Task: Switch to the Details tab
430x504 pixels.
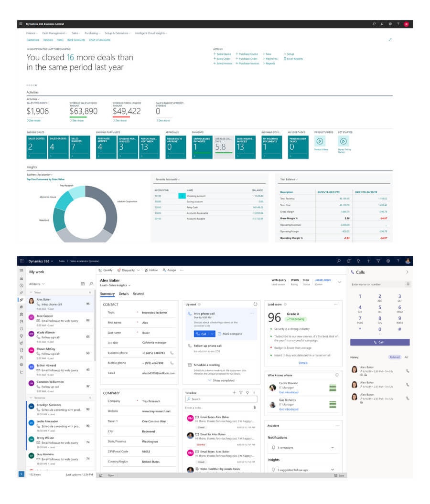Action: click(x=124, y=294)
